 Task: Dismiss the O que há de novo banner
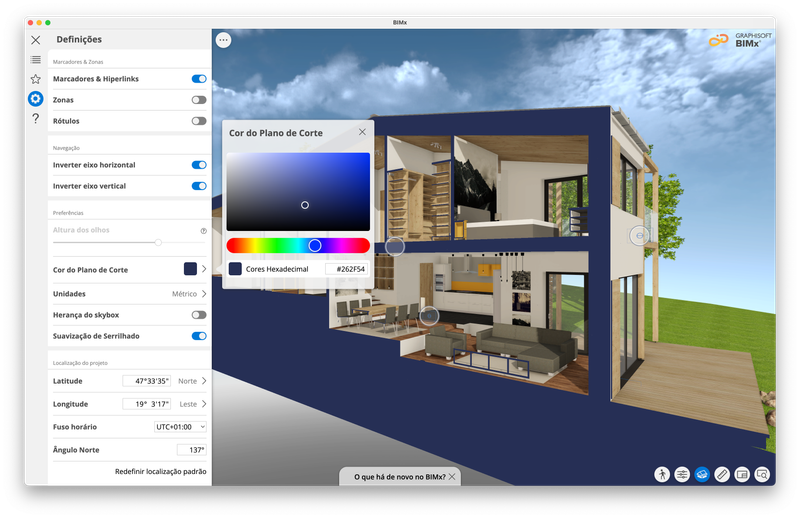point(452,477)
